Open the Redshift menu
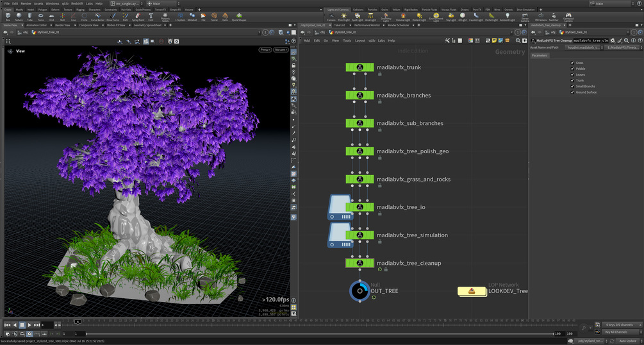 77,4
